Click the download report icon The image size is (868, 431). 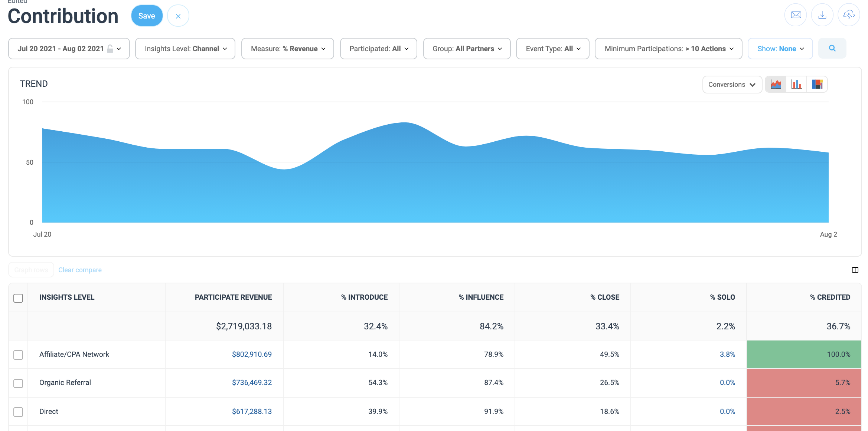coord(822,15)
